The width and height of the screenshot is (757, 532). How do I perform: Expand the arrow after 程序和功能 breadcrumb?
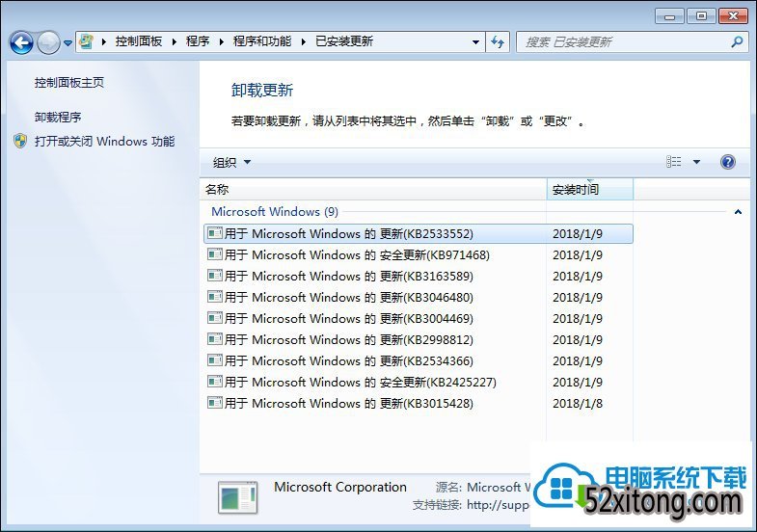303,42
